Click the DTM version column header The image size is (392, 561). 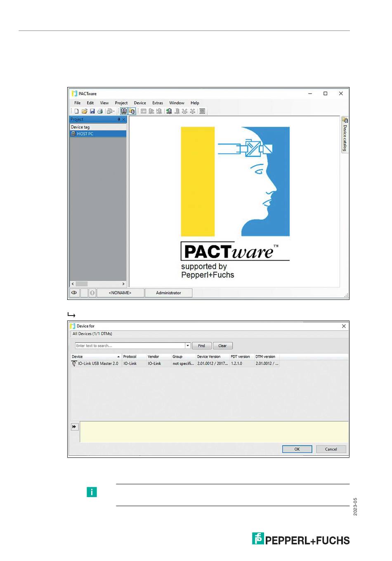[267, 357]
